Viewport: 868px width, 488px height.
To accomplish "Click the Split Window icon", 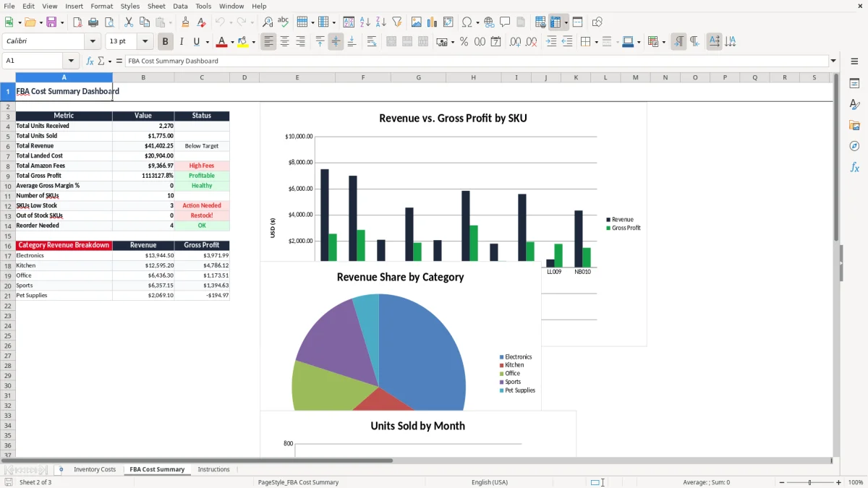I will pyautogui.click(x=578, y=22).
